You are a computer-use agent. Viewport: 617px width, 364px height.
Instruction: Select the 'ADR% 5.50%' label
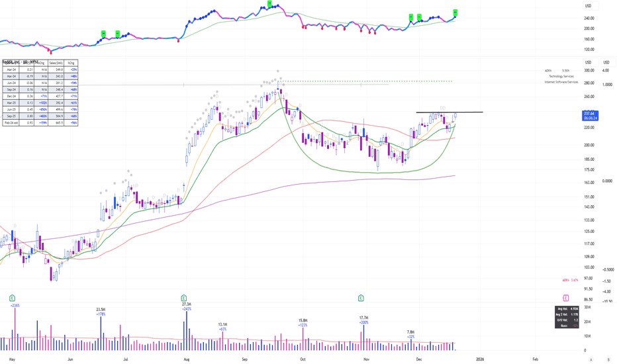point(557,71)
